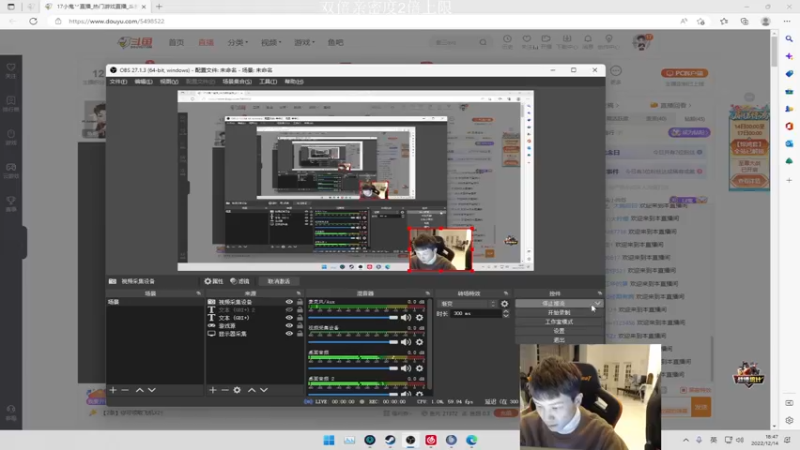800x450 pixels.
Task: Open Edge sidebar search icon
Action: click(x=789, y=39)
